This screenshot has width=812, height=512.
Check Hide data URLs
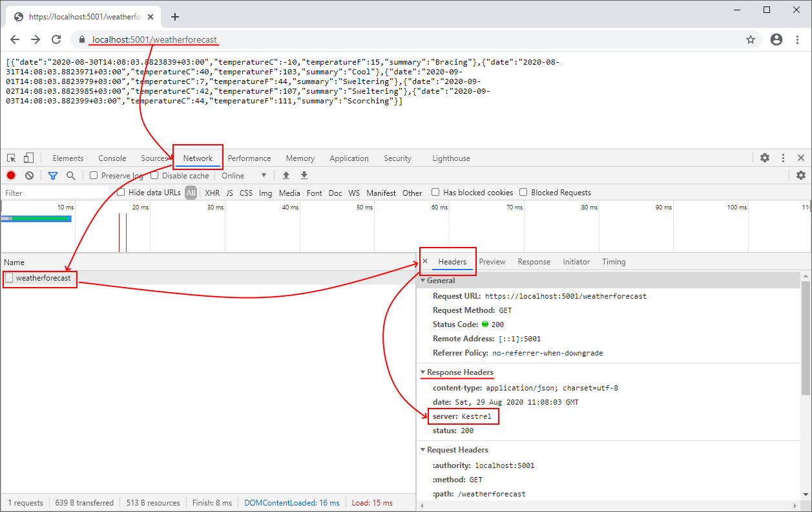(x=121, y=192)
